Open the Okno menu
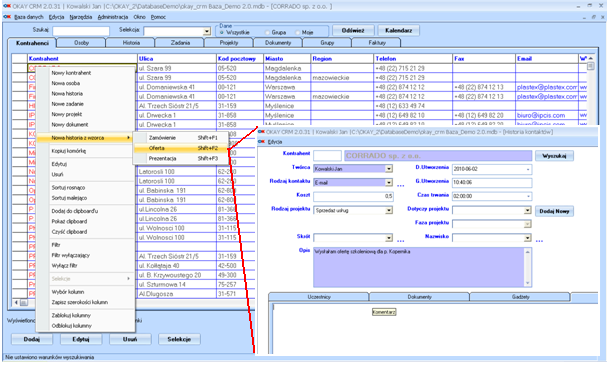Screen dimensions: 609x366 [x=139, y=17]
